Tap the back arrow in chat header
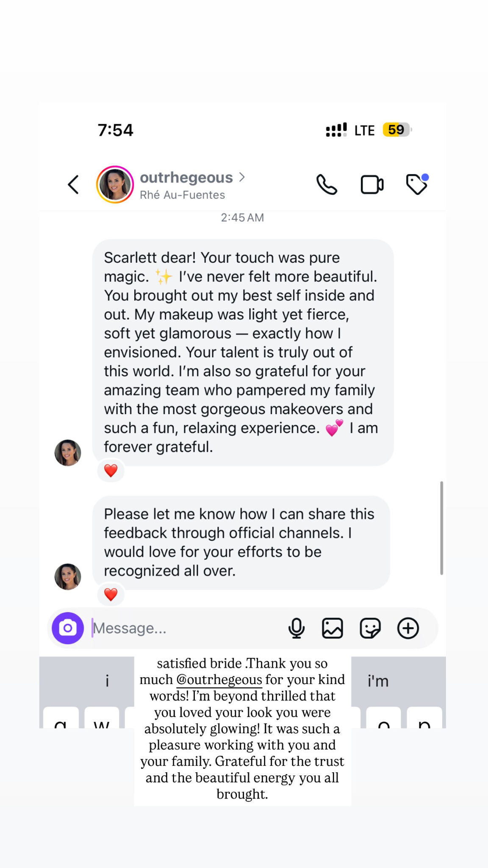 (x=74, y=185)
